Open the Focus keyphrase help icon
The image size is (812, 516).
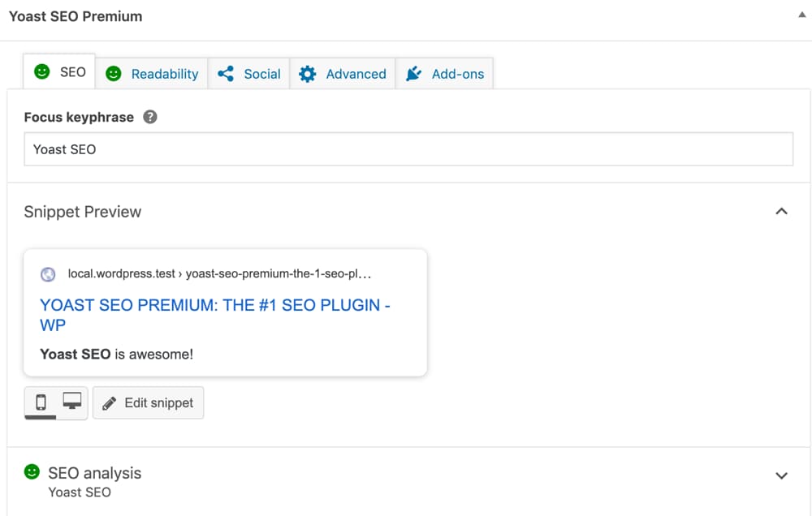pyautogui.click(x=149, y=117)
